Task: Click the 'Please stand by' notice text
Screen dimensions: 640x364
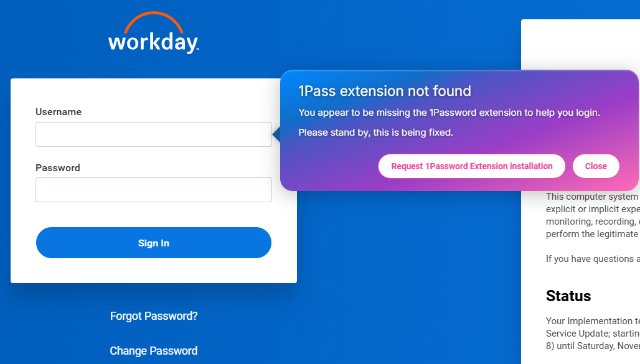Action: (x=376, y=133)
